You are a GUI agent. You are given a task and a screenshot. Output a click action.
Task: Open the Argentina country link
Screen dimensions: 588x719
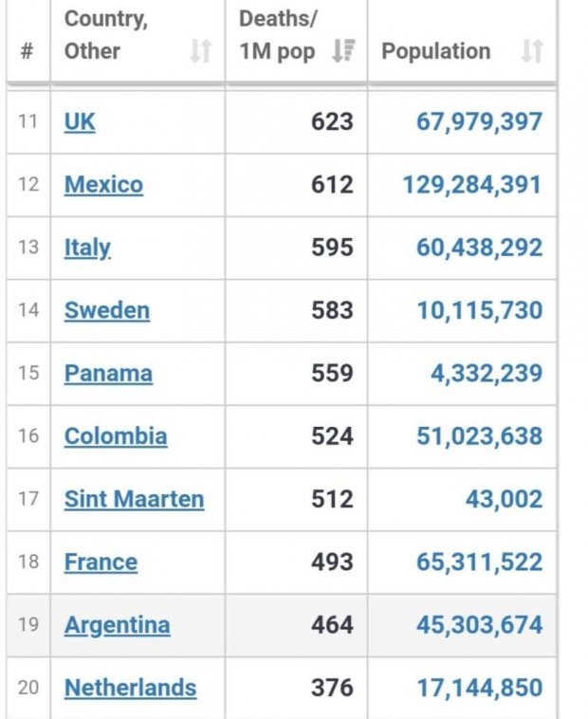(x=117, y=625)
